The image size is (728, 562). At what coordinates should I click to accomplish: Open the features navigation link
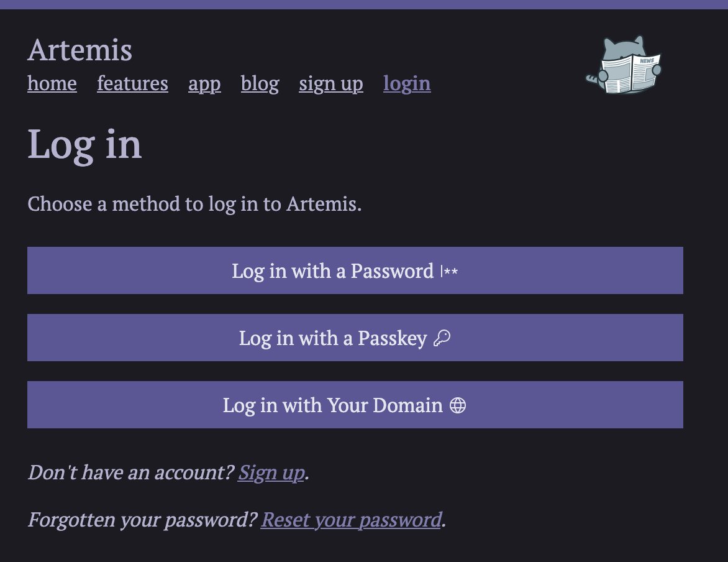(132, 83)
